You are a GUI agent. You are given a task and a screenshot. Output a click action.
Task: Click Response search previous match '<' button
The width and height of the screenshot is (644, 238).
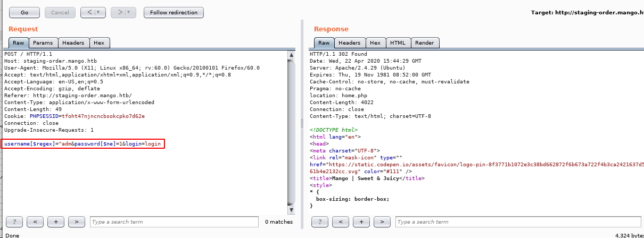click(x=341, y=222)
